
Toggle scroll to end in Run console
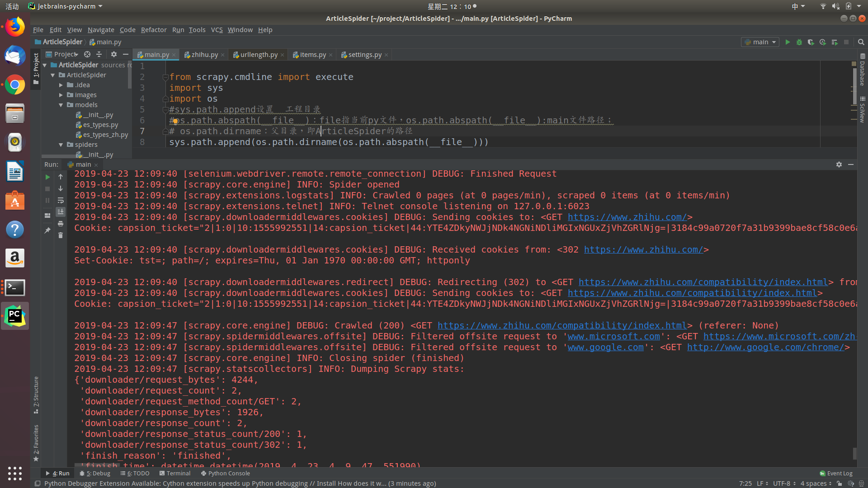61,211
